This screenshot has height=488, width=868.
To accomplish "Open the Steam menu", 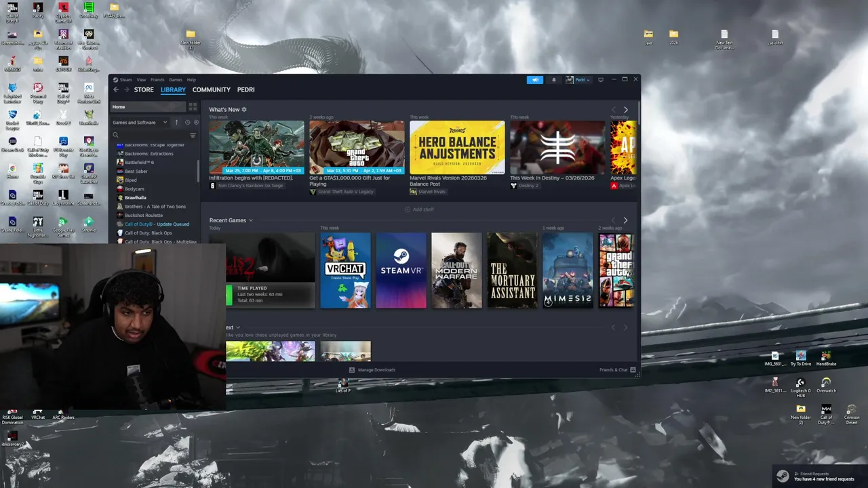I will (125, 80).
